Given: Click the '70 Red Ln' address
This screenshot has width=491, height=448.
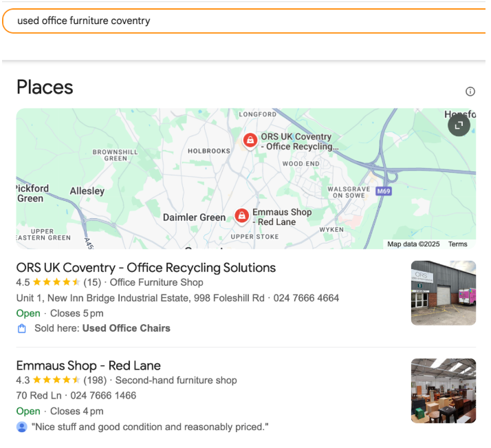Looking at the screenshot, I should coord(39,396).
